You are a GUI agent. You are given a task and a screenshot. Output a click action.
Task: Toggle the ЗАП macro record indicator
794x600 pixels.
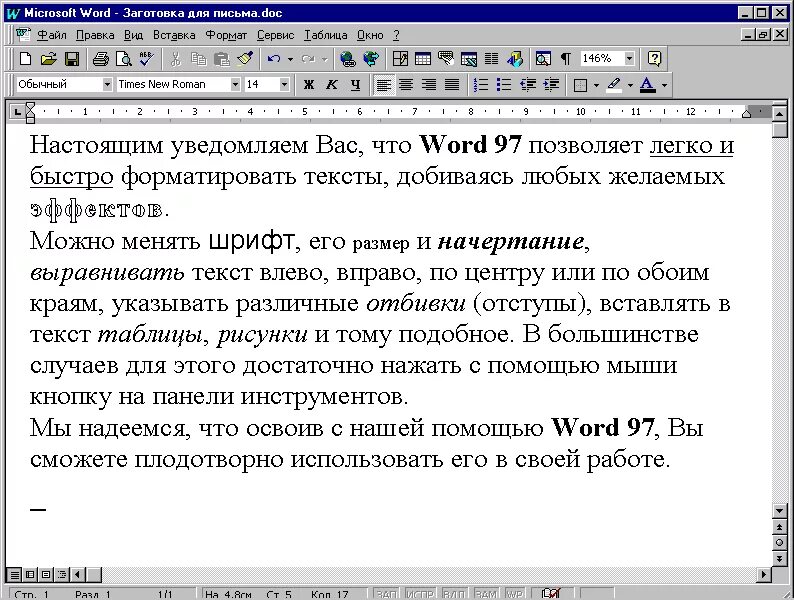point(386,594)
